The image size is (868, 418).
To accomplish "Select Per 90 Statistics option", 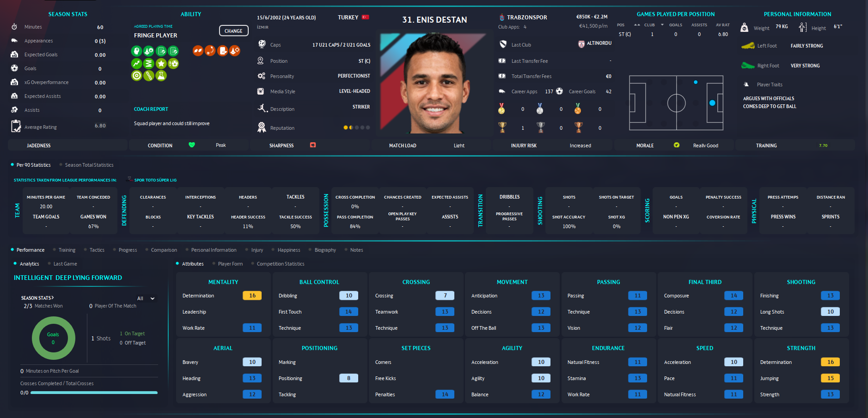I will click(x=31, y=165).
